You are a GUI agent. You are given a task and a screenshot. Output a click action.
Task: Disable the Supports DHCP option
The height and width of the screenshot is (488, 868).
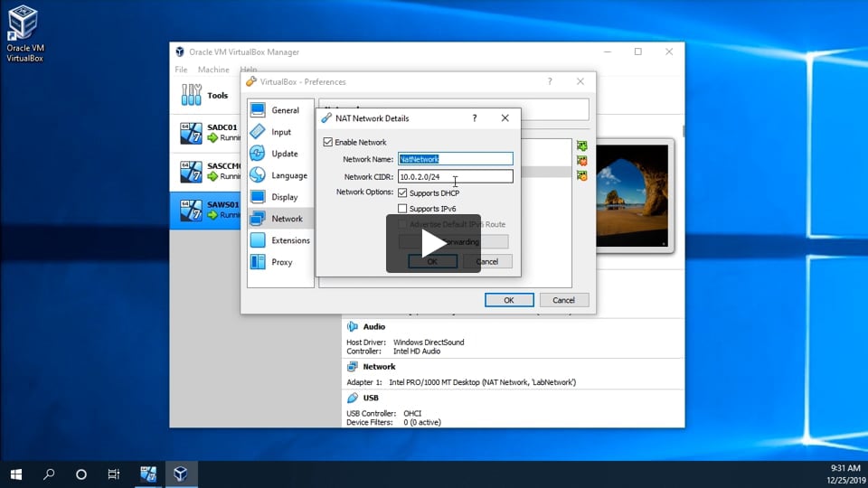403,193
